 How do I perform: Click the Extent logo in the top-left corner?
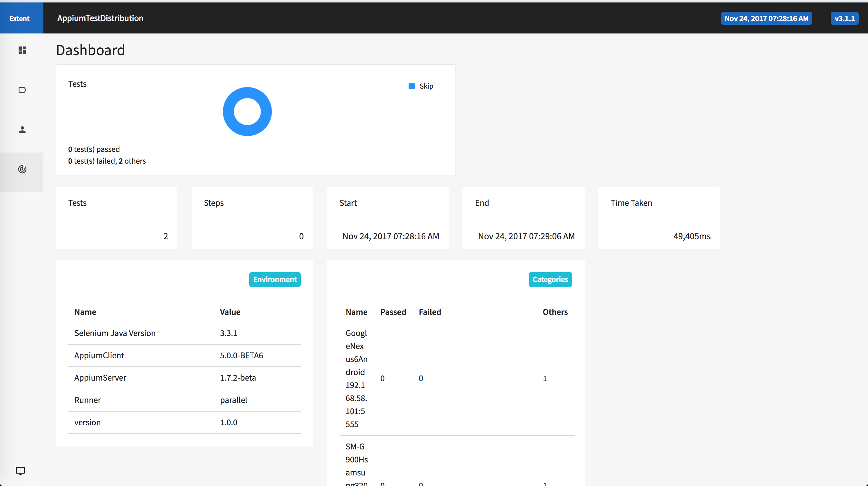[19, 18]
